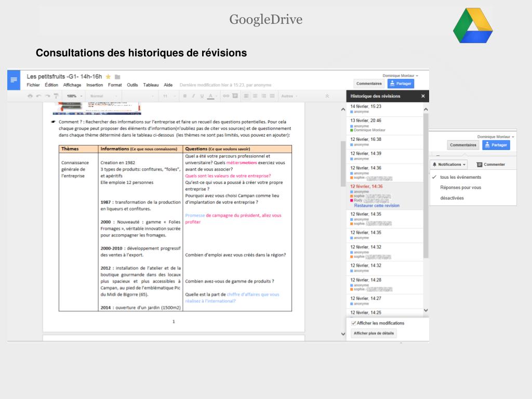Click Restaurer cette révision link
This screenshot has width=532, height=399.
tap(377, 206)
